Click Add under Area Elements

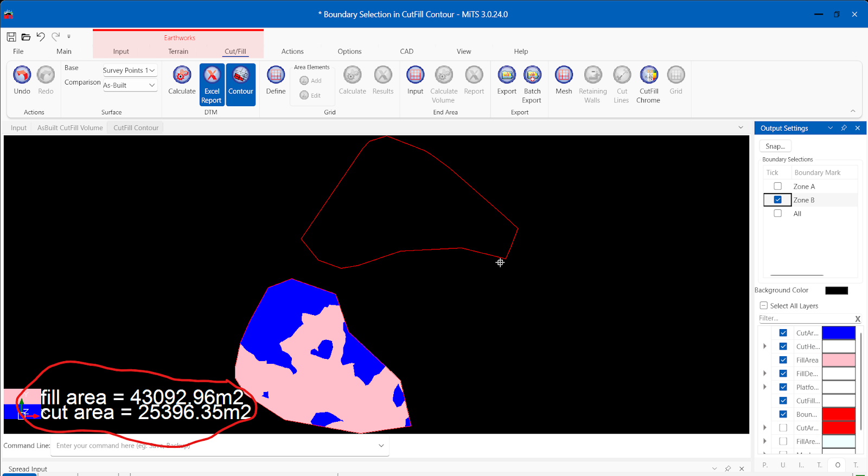pyautogui.click(x=311, y=81)
